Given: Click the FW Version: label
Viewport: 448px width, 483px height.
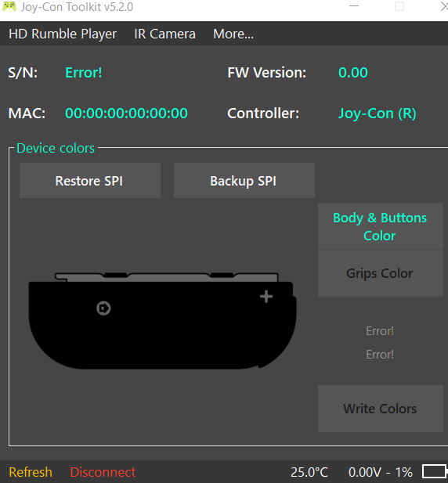Looking at the screenshot, I should coord(267,73).
